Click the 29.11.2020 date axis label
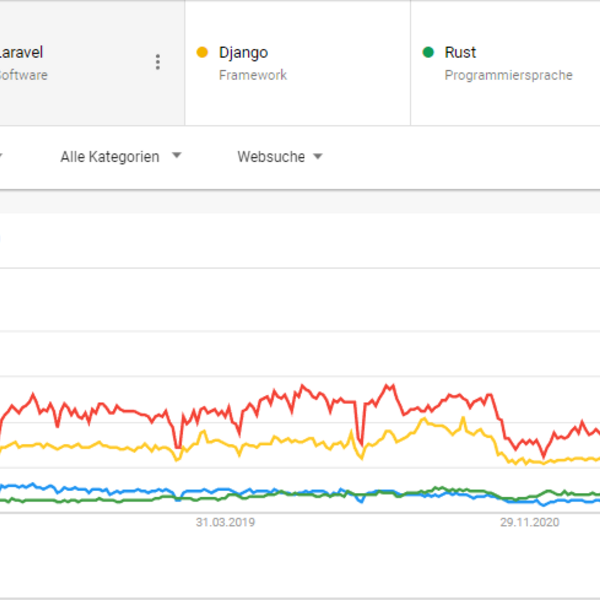 pyautogui.click(x=530, y=522)
